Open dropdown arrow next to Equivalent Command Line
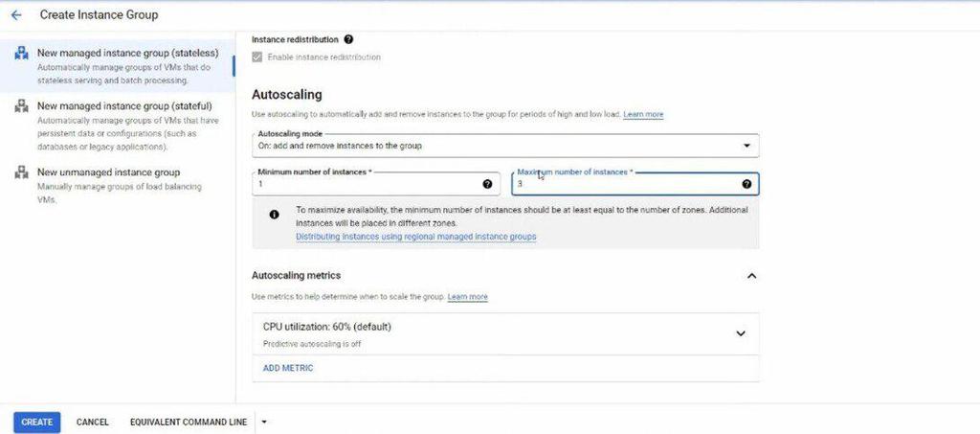The height and width of the screenshot is (434, 980). [263, 422]
